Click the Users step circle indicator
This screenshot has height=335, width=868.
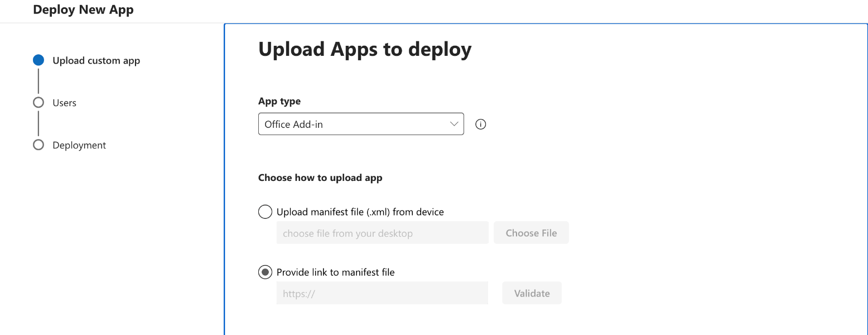(38, 103)
